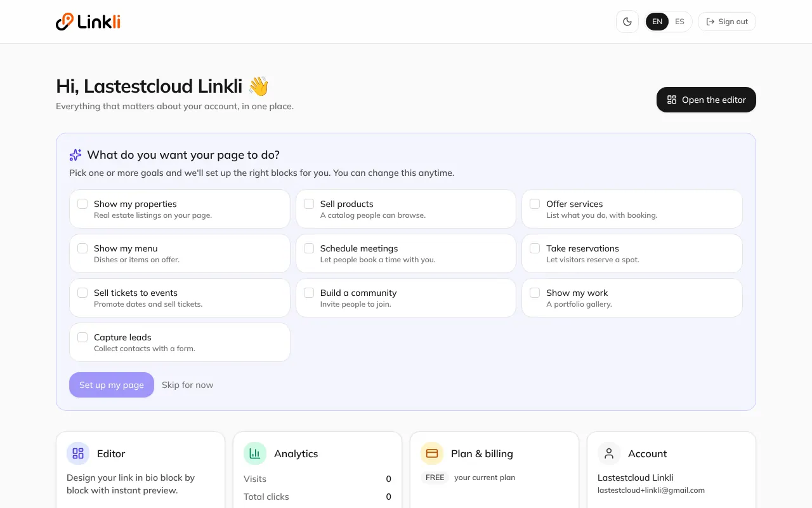The height and width of the screenshot is (508, 812).
Task: Click the FREE plan badge
Action: pos(435,478)
